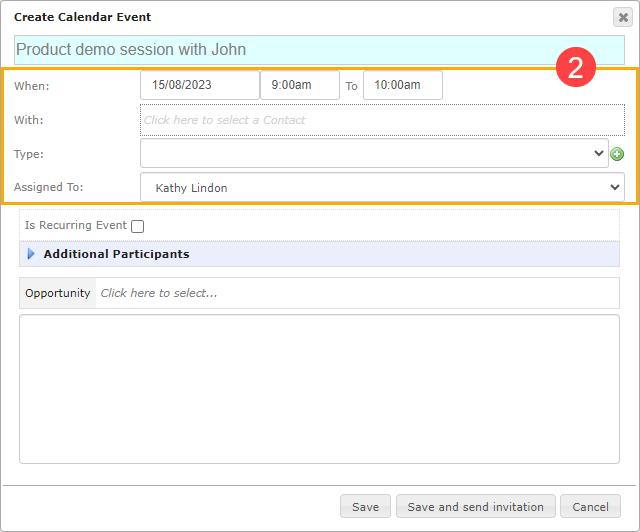Close the Create Calendar Event dialog
The width and height of the screenshot is (640, 532).
point(623,17)
